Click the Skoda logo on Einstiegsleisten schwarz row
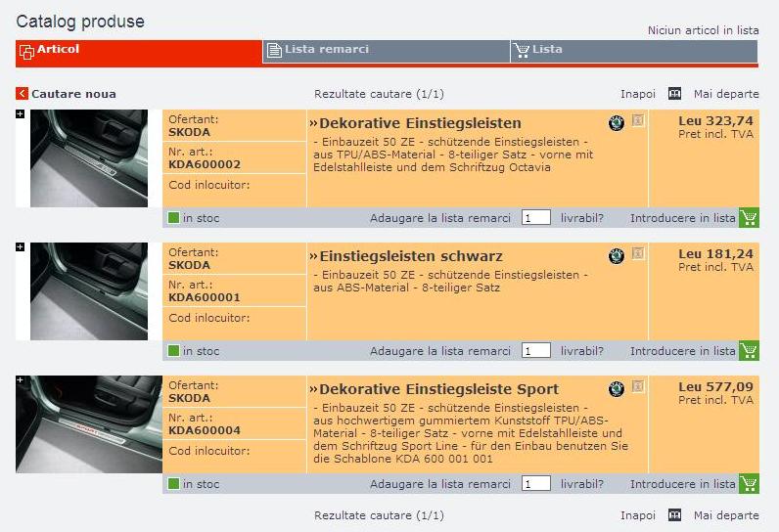This screenshot has height=532, width=779. [616, 256]
